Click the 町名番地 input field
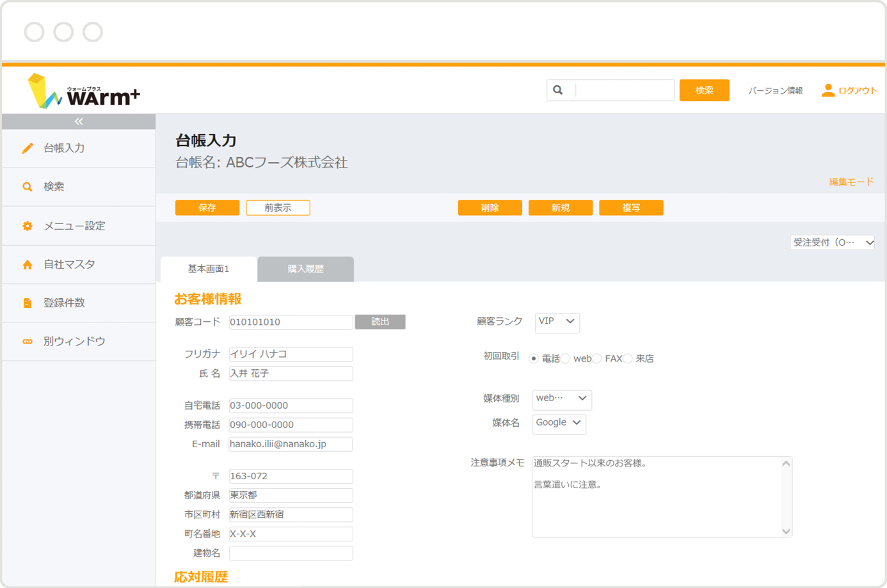 tap(291, 534)
